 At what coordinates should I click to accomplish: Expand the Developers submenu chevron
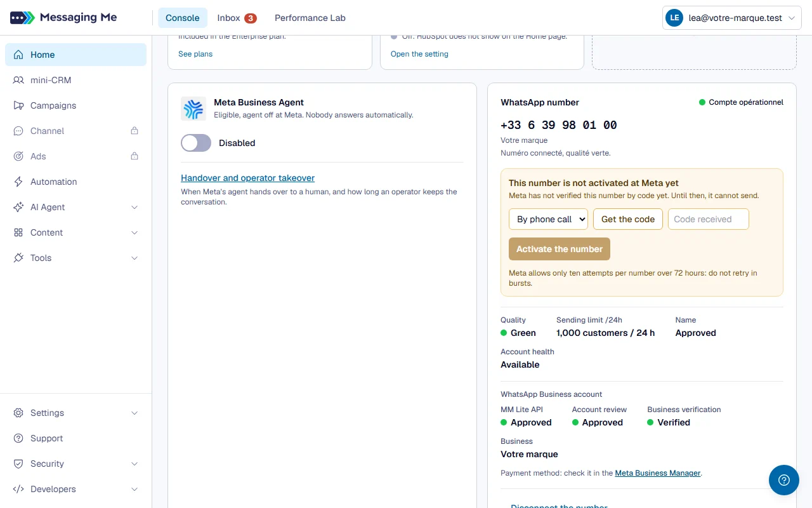[x=134, y=489]
